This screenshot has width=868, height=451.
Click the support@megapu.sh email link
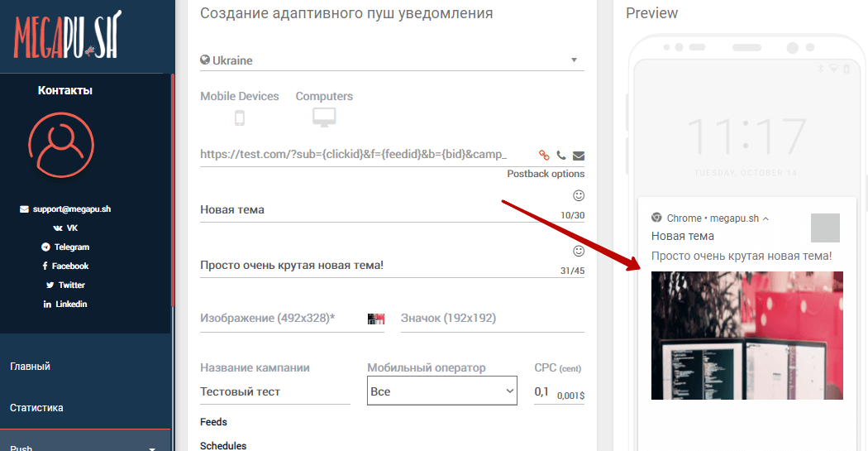72,209
